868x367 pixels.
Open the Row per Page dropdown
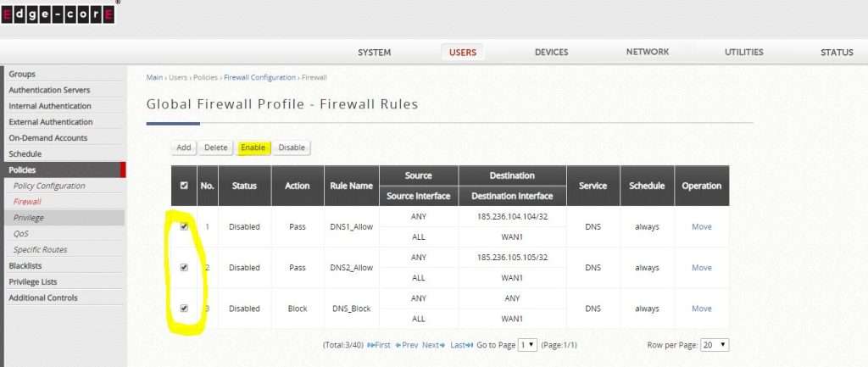715,345
